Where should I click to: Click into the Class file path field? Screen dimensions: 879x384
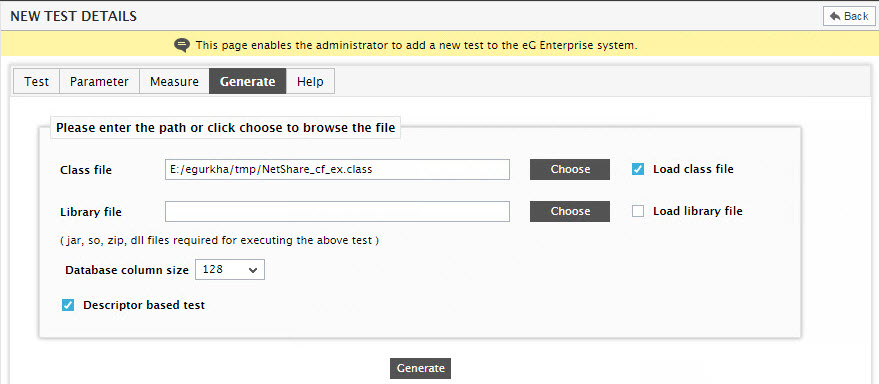pos(337,169)
